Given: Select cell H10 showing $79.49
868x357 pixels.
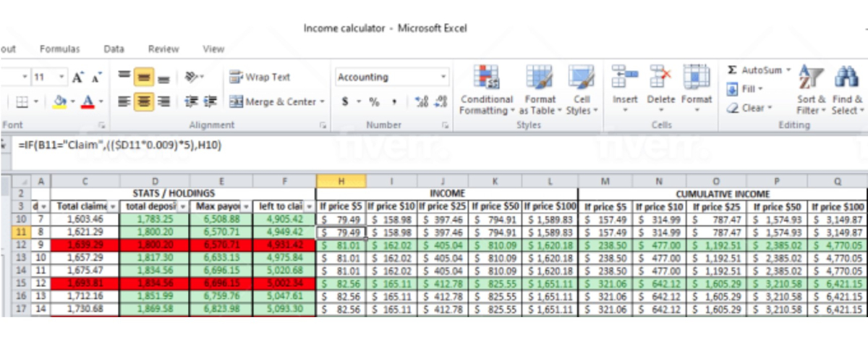Looking at the screenshot, I should (341, 219).
